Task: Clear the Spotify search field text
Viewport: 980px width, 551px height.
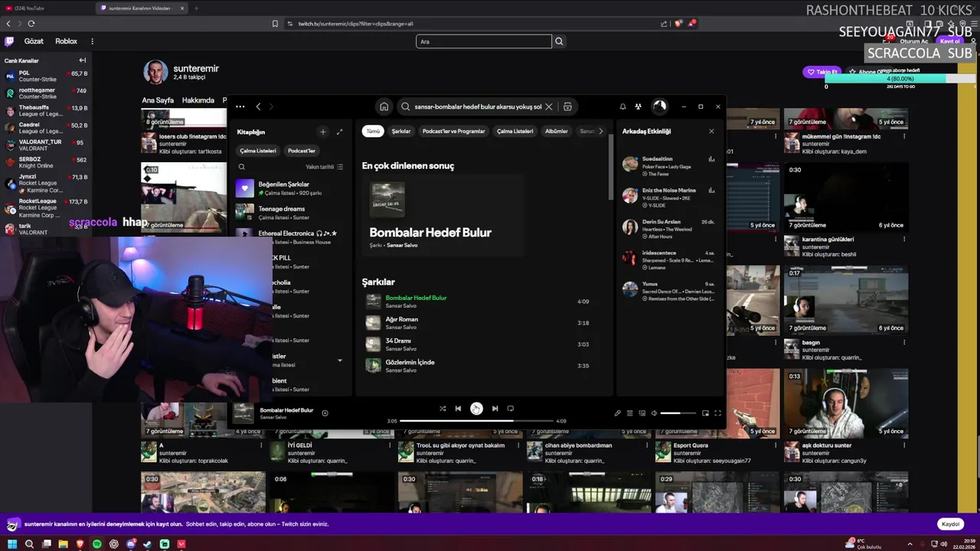Action: [x=548, y=107]
